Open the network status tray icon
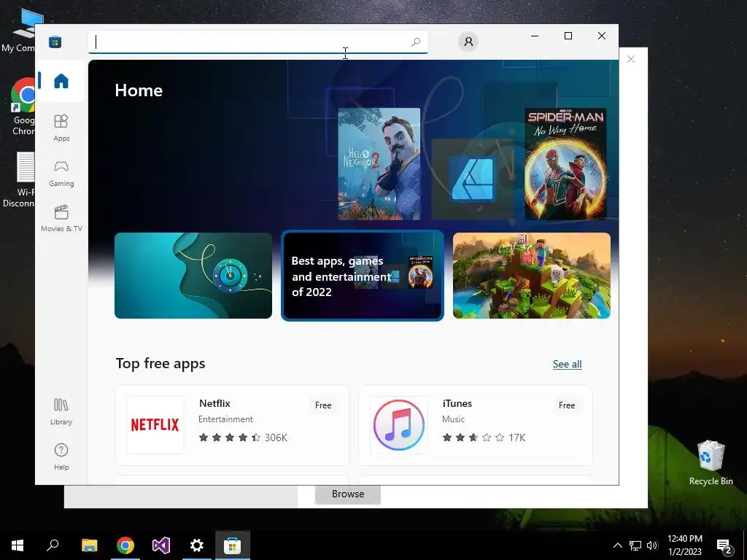The image size is (747, 560). [635, 545]
